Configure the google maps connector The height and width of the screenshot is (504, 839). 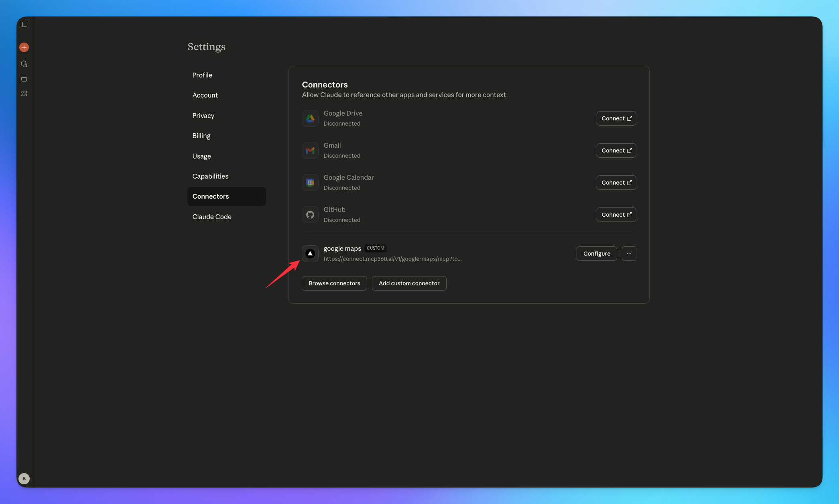(596, 254)
